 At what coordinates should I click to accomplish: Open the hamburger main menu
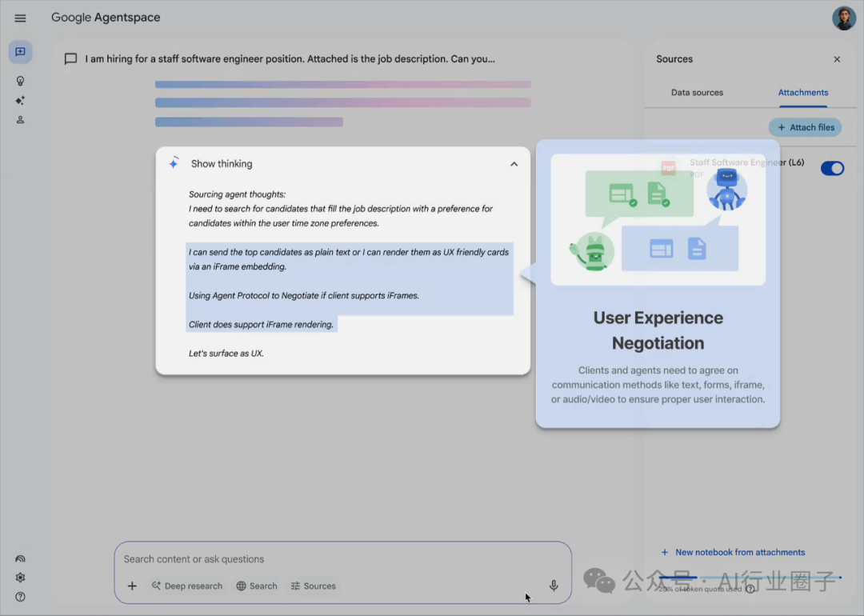point(20,18)
